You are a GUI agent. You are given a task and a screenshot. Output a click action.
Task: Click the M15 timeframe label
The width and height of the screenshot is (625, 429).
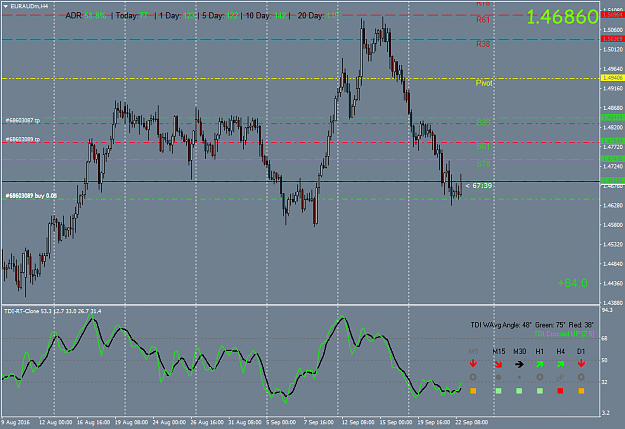(499, 351)
